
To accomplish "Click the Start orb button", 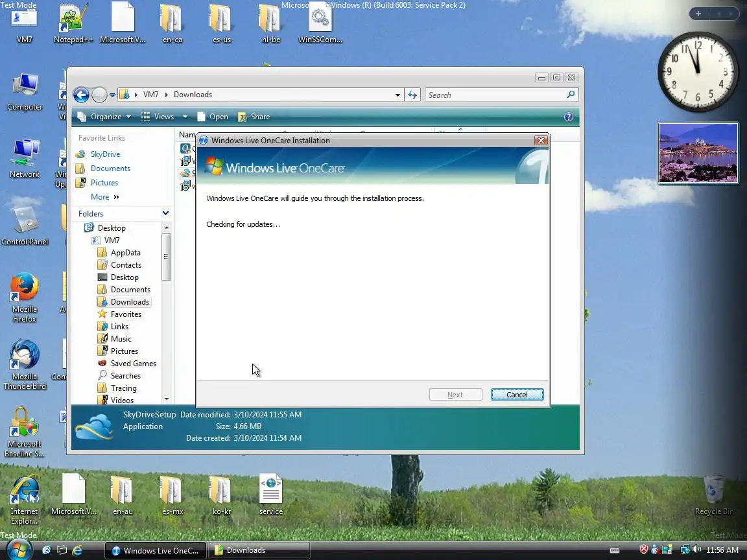I will pyautogui.click(x=19, y=550).
